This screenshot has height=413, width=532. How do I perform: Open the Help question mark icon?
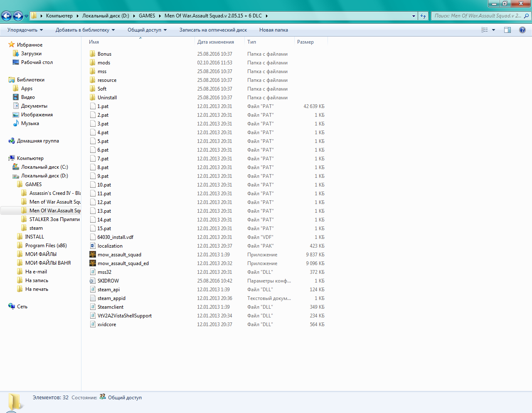point(522,30)
